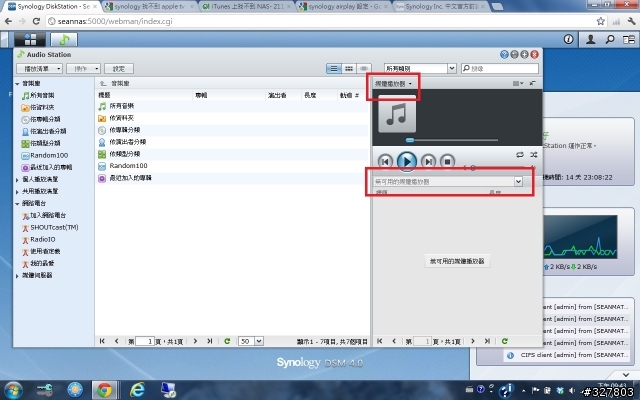Go to last page in play queue
Viewport: 640px width, 400px height.
(x=487, y=341)
